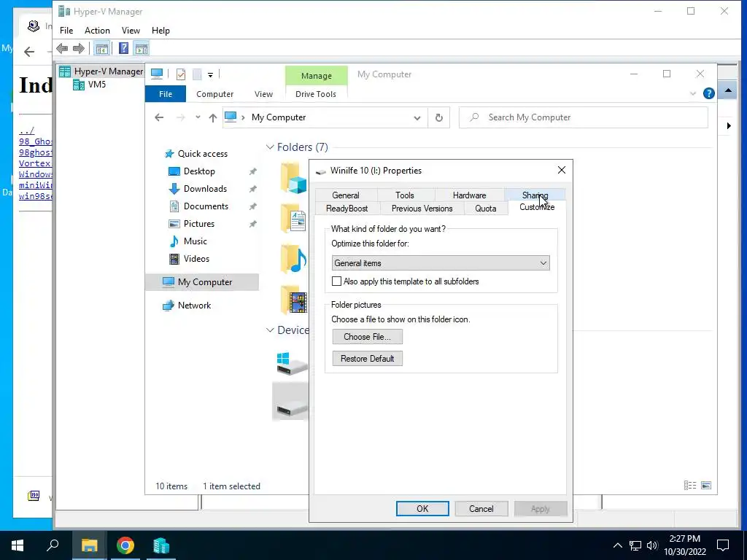Screen dimensions: 747x560
Task: Click the Choose File... button
Action: point(368,337)
